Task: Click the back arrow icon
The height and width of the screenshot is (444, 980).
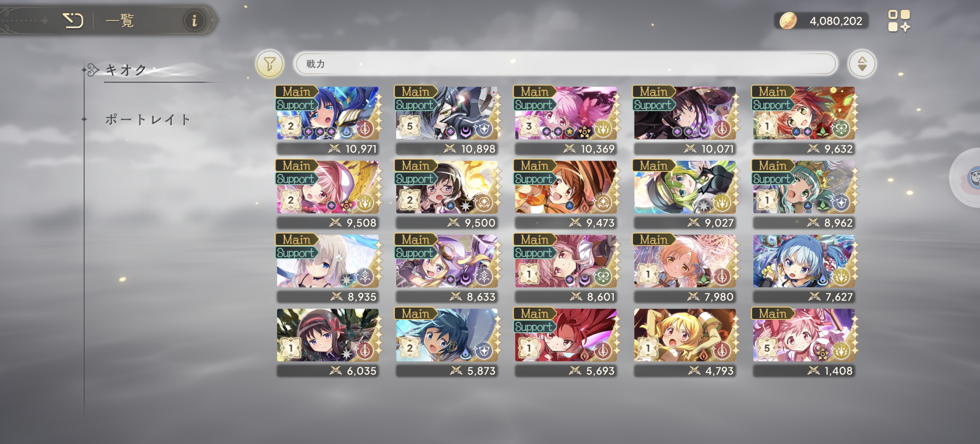Action: [x=73, y=21]
